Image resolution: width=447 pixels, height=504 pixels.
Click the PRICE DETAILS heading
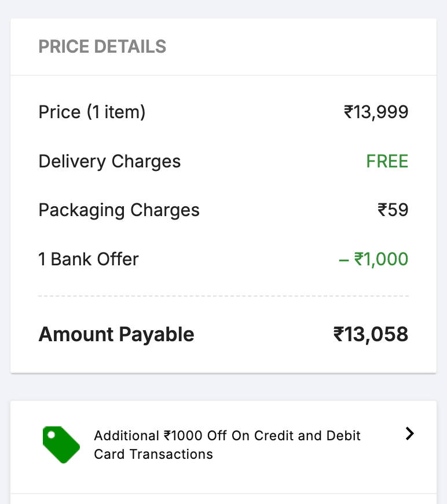coord(102,46)
